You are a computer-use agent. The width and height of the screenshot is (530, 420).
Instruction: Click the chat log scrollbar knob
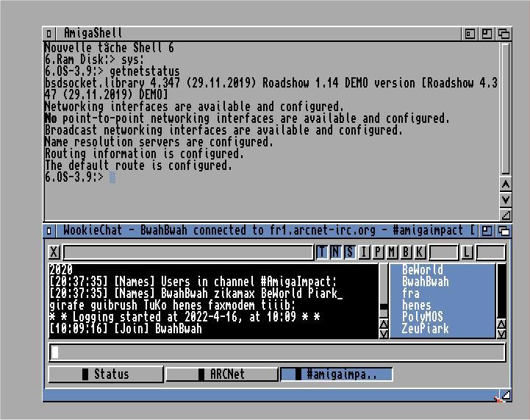click(x=384, y=307)
